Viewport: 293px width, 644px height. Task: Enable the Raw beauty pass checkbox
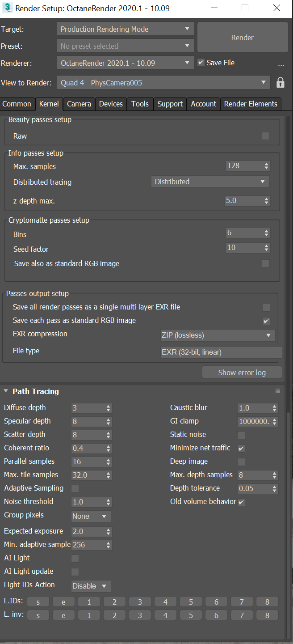[x=266, y=136]
